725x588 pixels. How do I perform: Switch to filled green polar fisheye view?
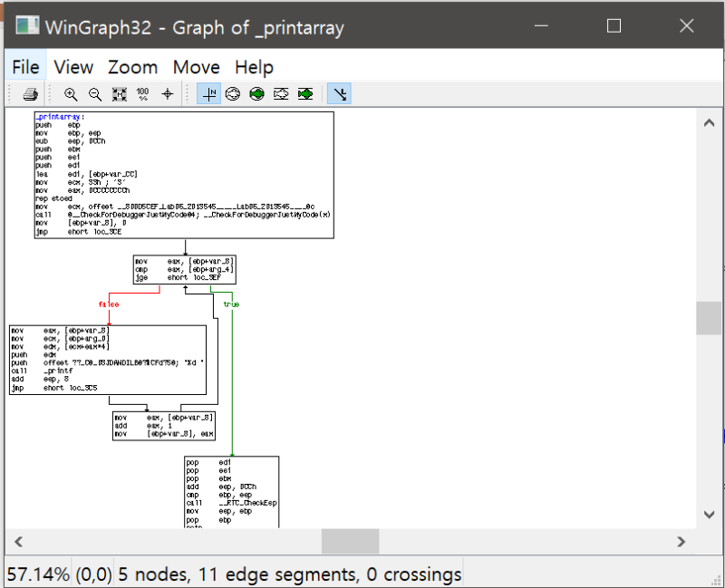256,94
